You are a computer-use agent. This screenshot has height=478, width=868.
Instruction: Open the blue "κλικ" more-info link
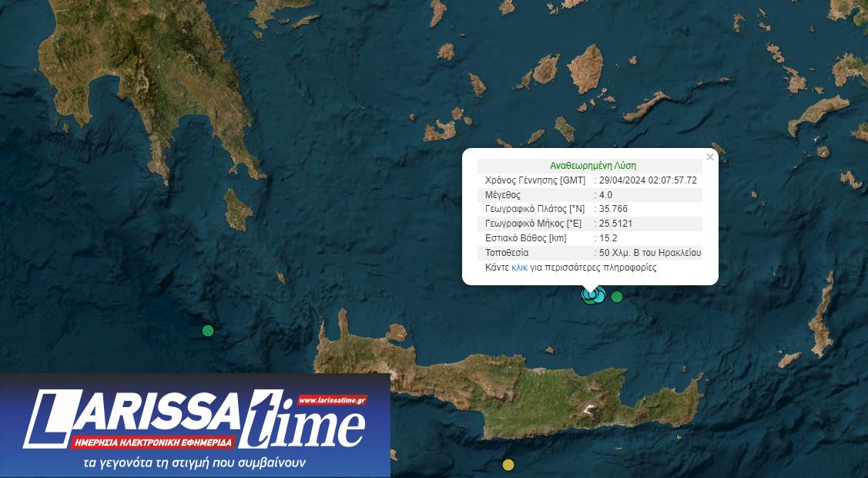tap(519, 268)
